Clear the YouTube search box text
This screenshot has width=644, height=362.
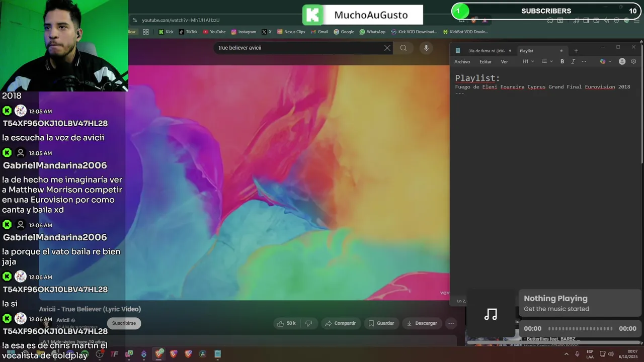[x=387, y=48]
